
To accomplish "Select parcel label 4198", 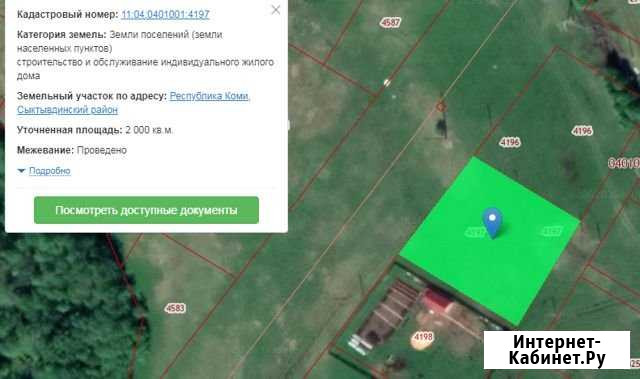I will coord(423,337).
